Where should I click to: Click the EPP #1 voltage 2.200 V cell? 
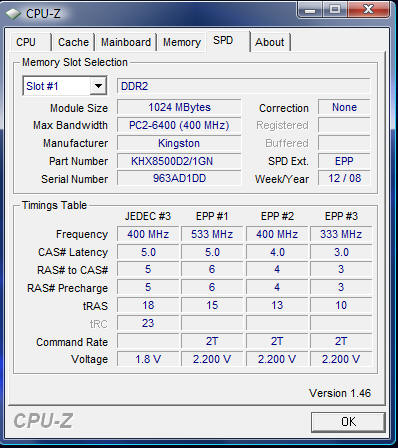[x=212, y=359]
